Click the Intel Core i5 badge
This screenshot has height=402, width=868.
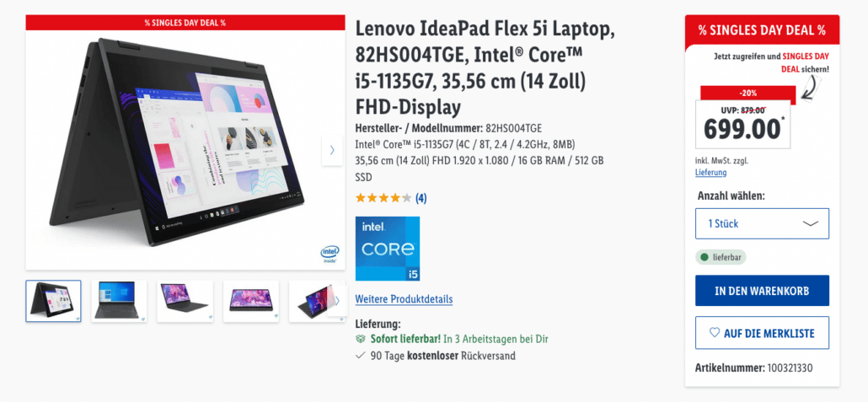[x=388, y=249]
